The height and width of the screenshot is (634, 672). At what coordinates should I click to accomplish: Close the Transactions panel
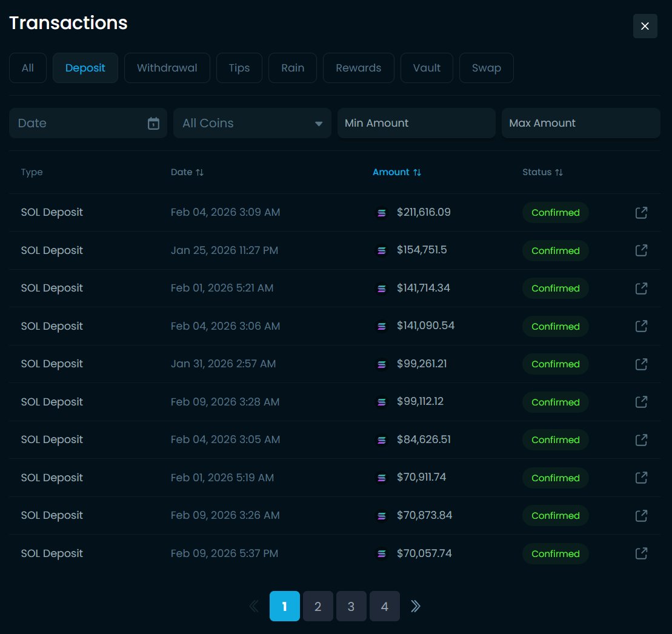coord(645,26)
